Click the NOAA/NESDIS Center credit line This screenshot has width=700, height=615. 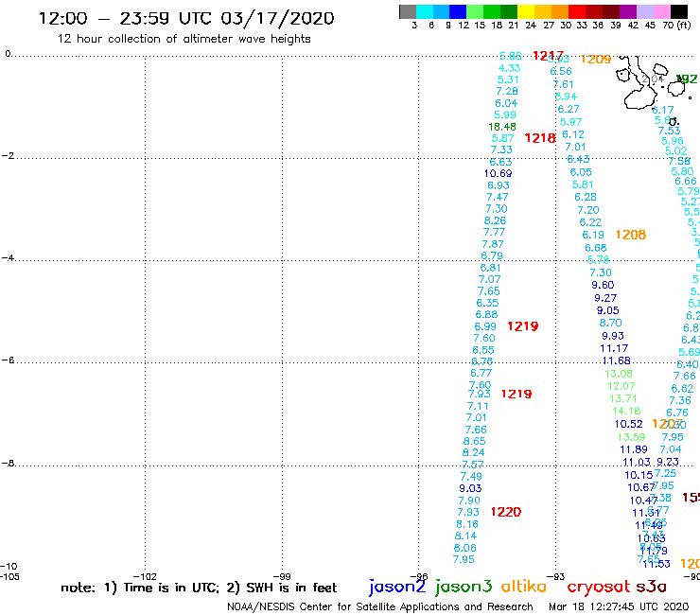(380, 606)
